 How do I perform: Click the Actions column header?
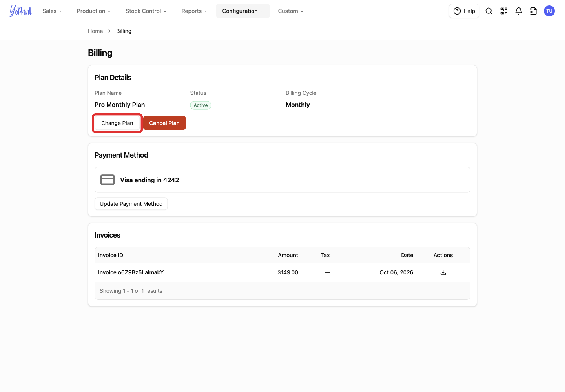[x=443, y=255]
